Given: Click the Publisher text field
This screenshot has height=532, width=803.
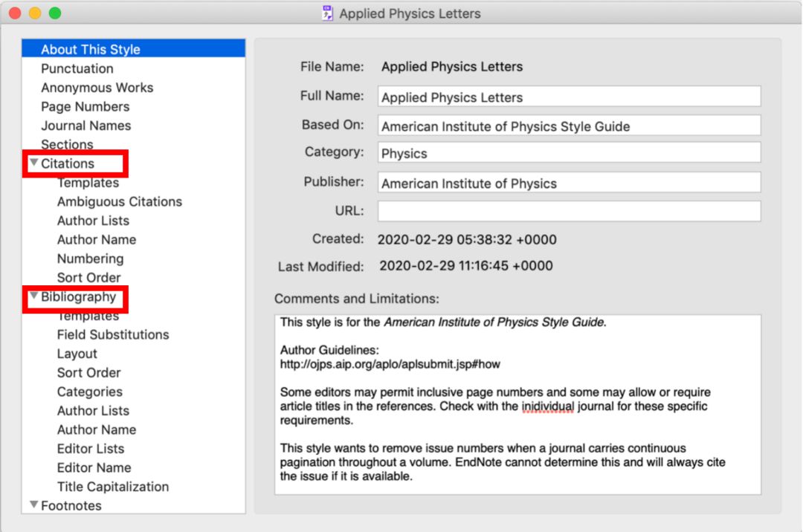Looking at the screenshot, I should (569, 183).
